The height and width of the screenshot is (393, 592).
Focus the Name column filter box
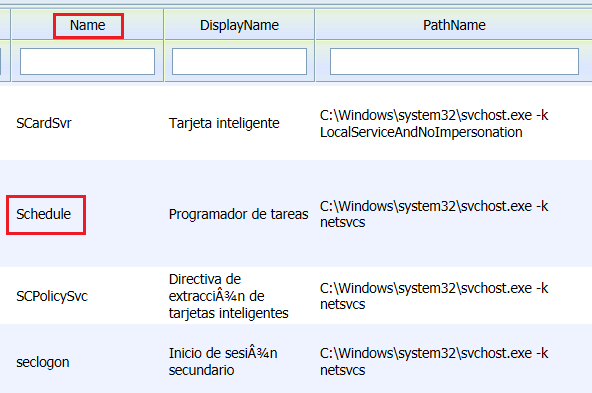click(x=87, y=61)
